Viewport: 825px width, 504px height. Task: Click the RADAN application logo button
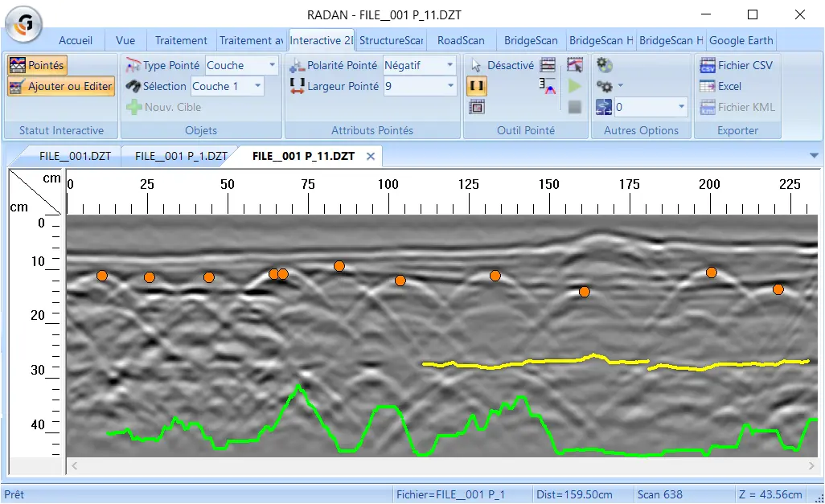click(23, 23)
